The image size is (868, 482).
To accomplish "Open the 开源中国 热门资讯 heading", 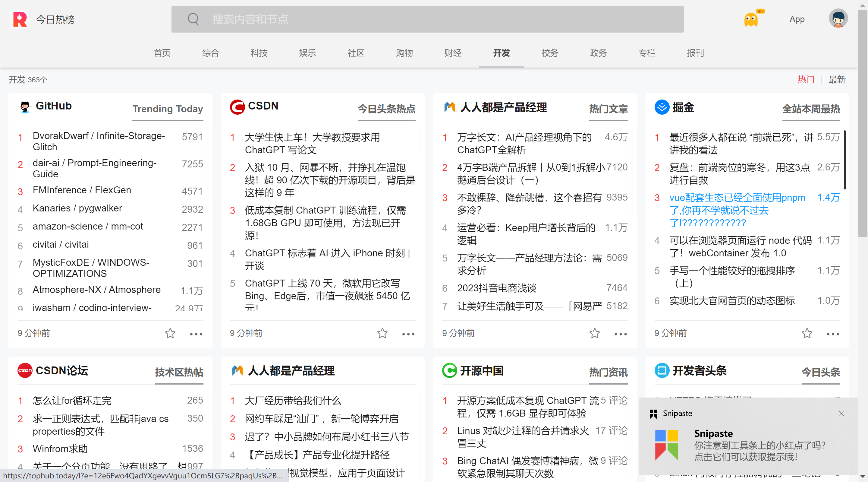I will click(x=608, y=372).
